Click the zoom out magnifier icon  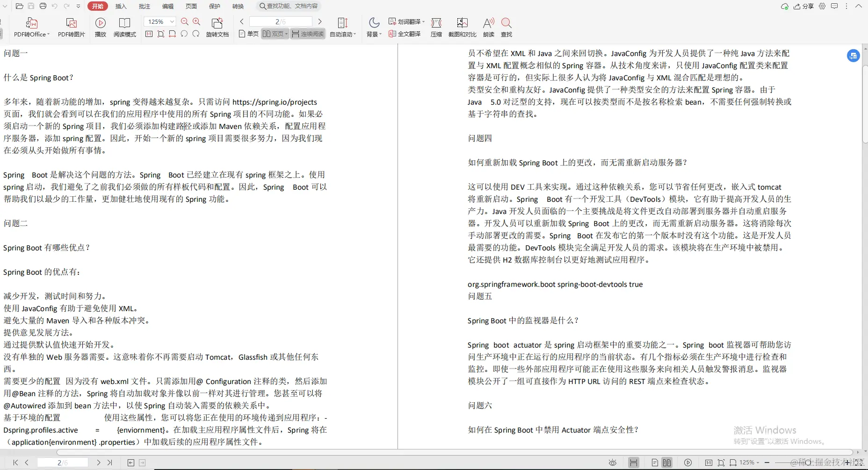(x=185, y=21)
